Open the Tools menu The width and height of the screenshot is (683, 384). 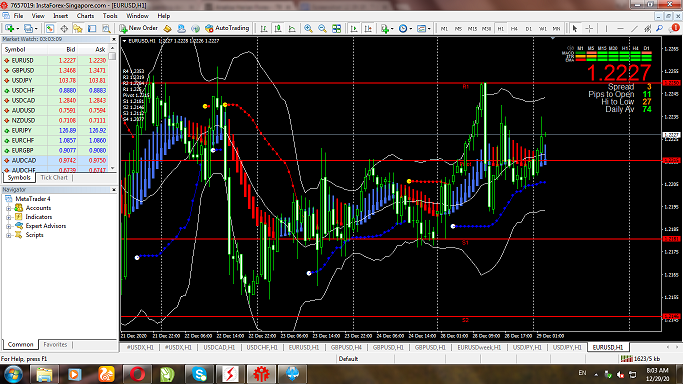click(110, 16)
